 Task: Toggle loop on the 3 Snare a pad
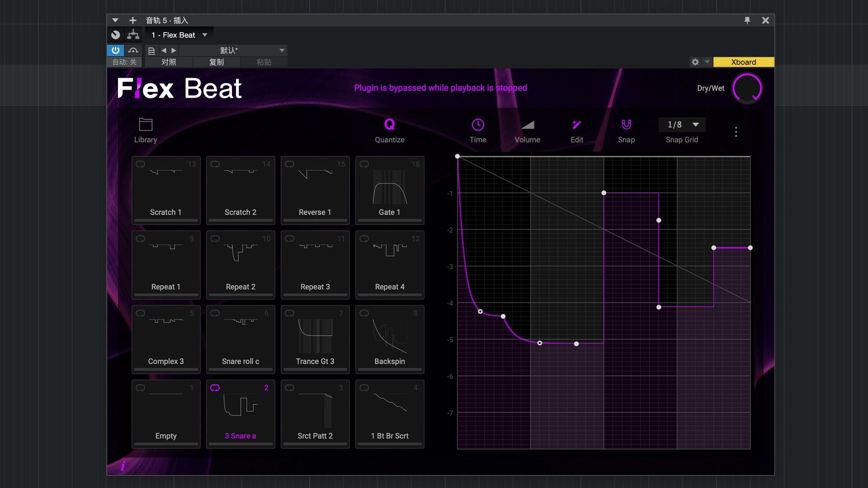(215, 388)
